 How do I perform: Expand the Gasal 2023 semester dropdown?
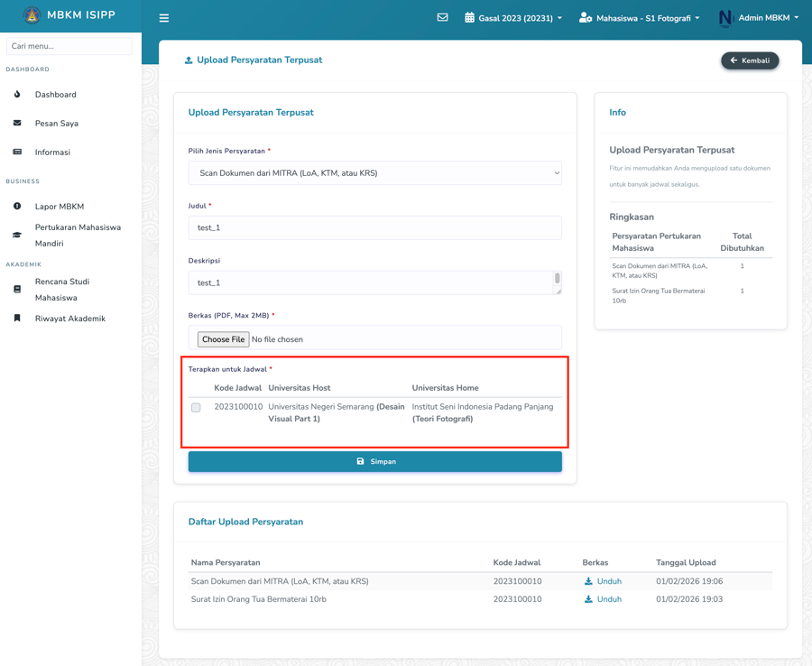[513, 18]
